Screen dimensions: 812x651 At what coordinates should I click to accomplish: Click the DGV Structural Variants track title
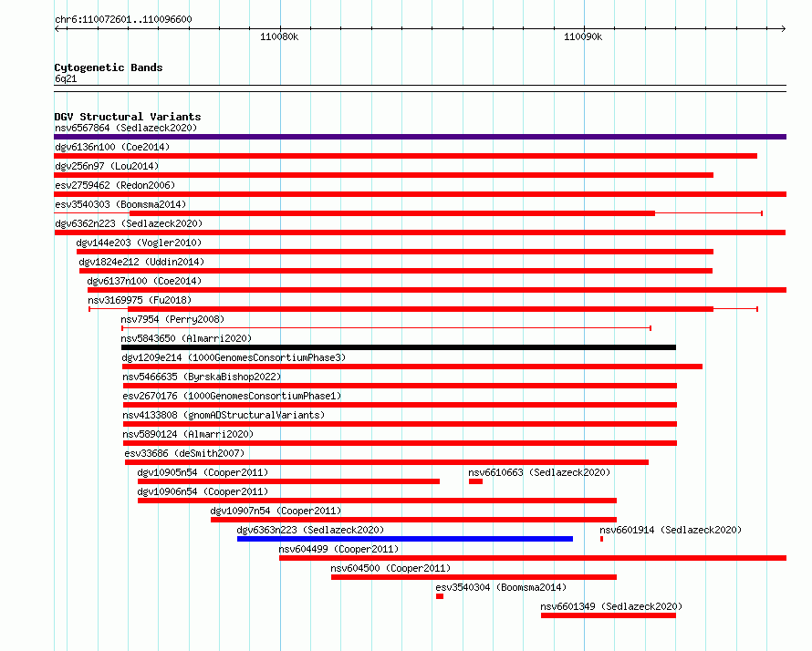pyautogui.click(x=128, y=117)
